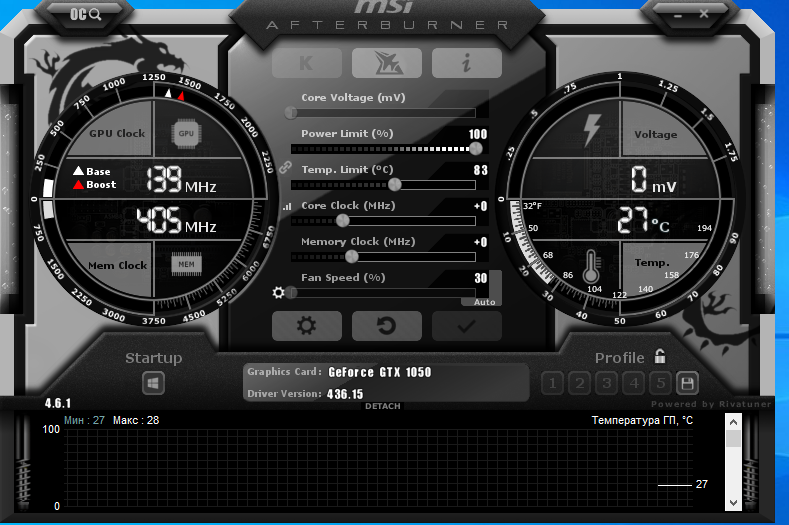Click the thermometer icon in the temperature gauge

[x=591, y=267]
